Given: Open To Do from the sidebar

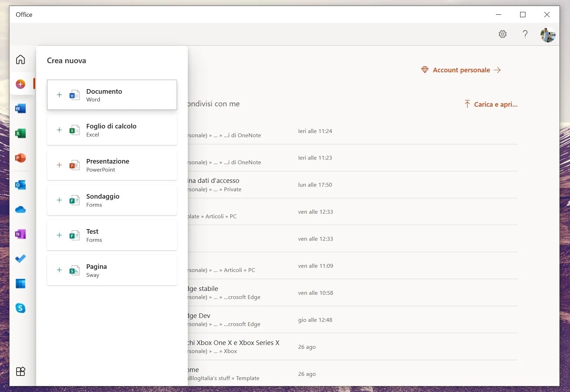Looking at the screenshot, I should [20, 259].
